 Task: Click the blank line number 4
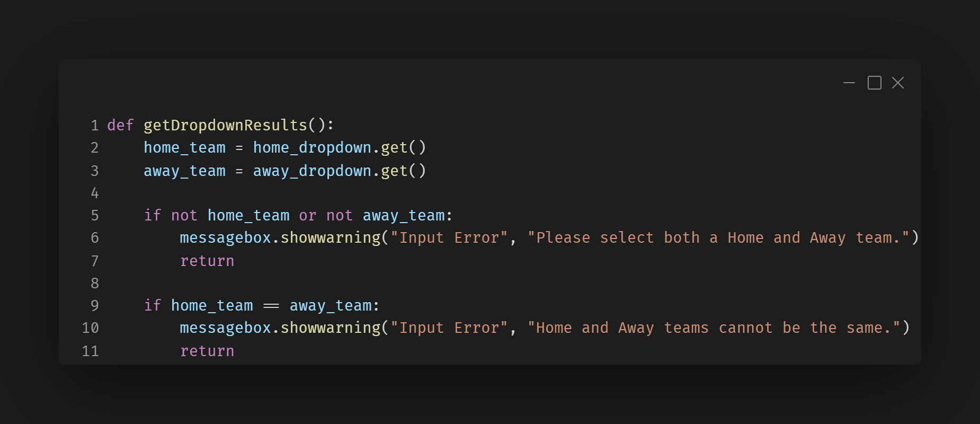pos(95,193)
